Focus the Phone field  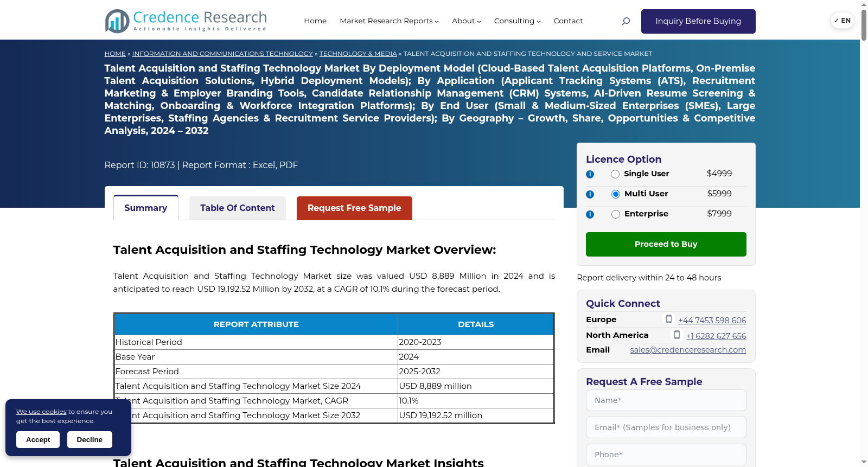666,455
